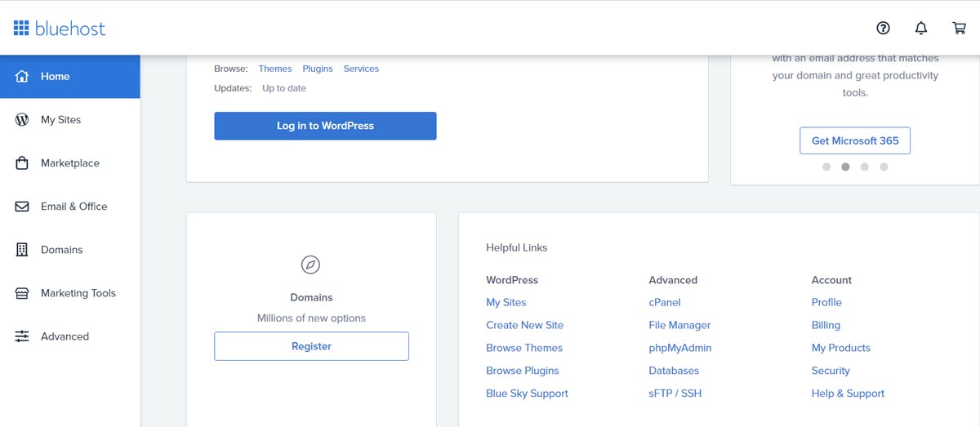This screenshot has height=427, width=980.
Task: Click the Get Microsoft 365 button
Action: tap(855, 140)
